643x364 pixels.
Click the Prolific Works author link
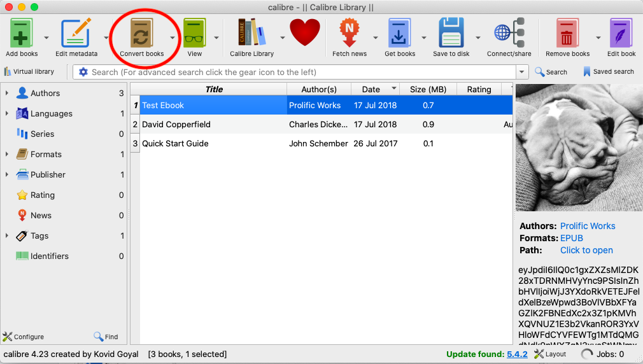588,226
